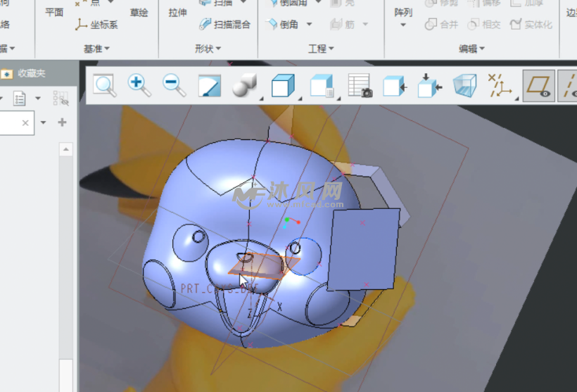577x392 pixels.
Task: Open the Saved Orientations cube icon
Action: [x=322, y=86]
